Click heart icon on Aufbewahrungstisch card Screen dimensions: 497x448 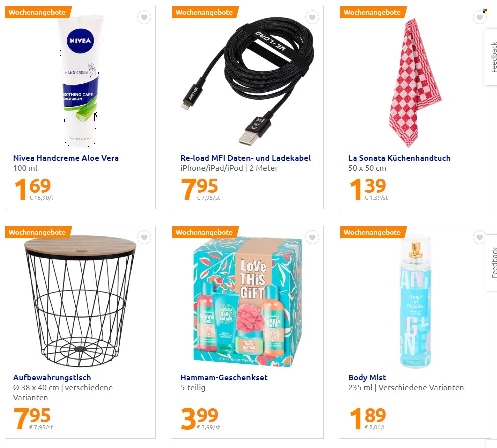click(x=144, y=237)
